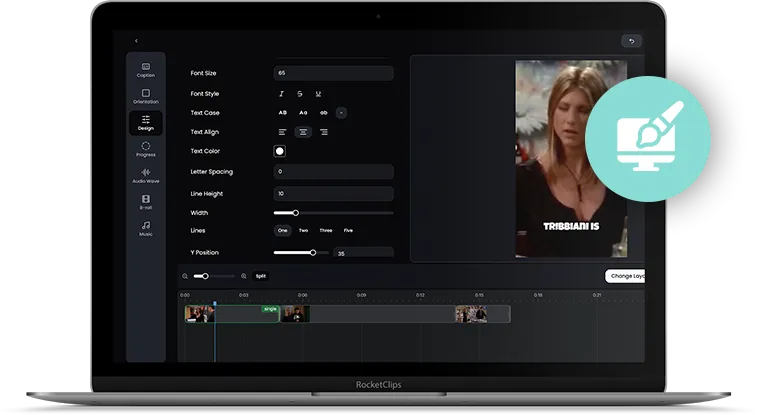Screen dimensions: 758x415
Task: Click the Y Position value field
Action: tap(364, 253)
